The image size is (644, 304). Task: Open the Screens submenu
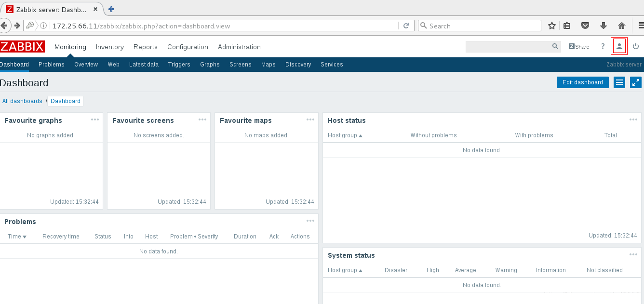pyautogui.click(x=241, y=65)
